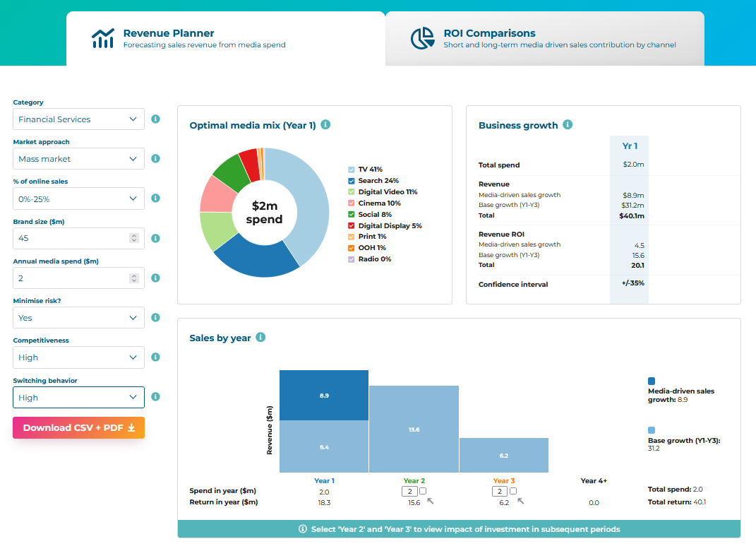Click the Yr 1 column header
This screenshot has height=551, width=756.
[630, 146]
